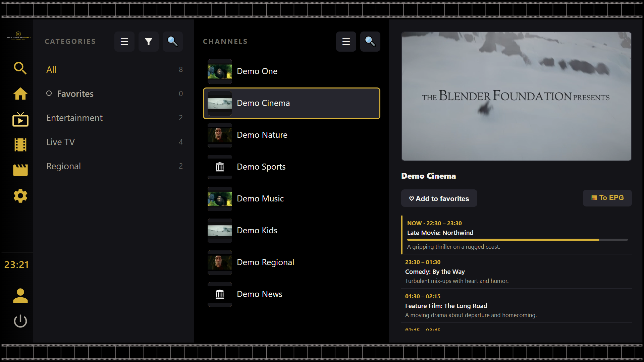
Task: Click the Categories filter funnel icon
Action: pos(149,42)
